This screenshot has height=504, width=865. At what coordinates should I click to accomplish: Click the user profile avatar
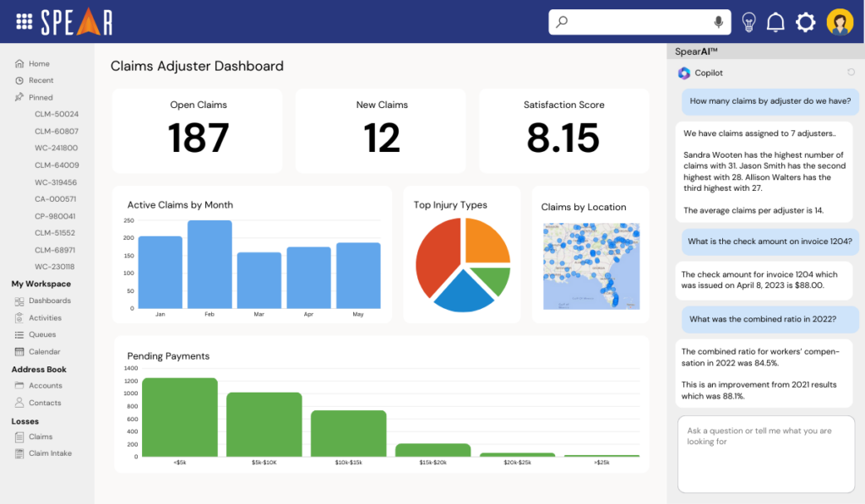coord(840,22)
